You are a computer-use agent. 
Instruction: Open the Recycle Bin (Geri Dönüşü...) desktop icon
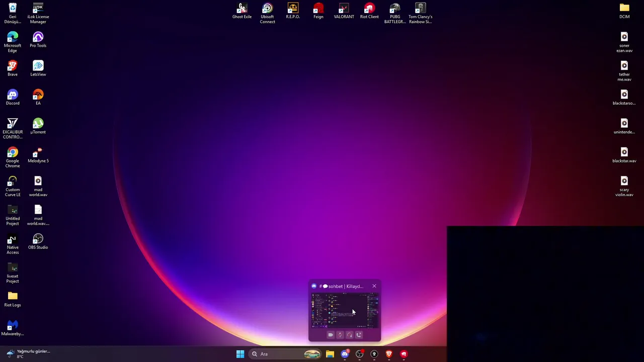tap(13, 14)
